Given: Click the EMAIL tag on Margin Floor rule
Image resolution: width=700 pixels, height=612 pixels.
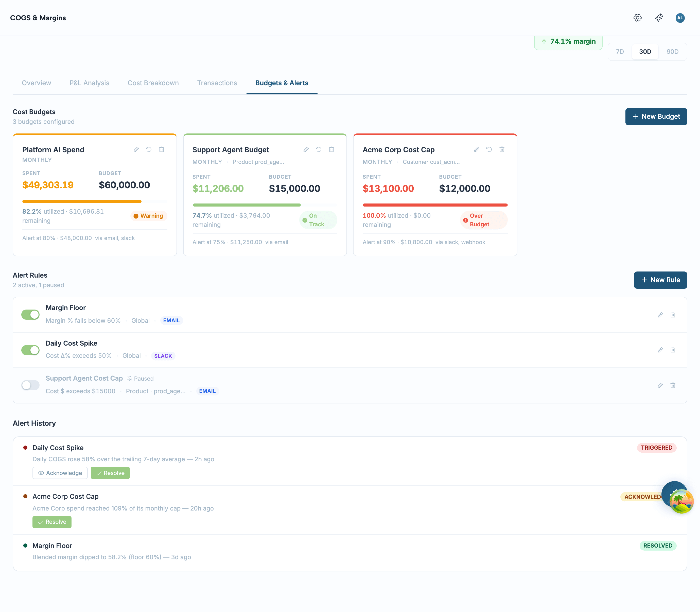Looking at the screenshot, I should coord(171,320).
